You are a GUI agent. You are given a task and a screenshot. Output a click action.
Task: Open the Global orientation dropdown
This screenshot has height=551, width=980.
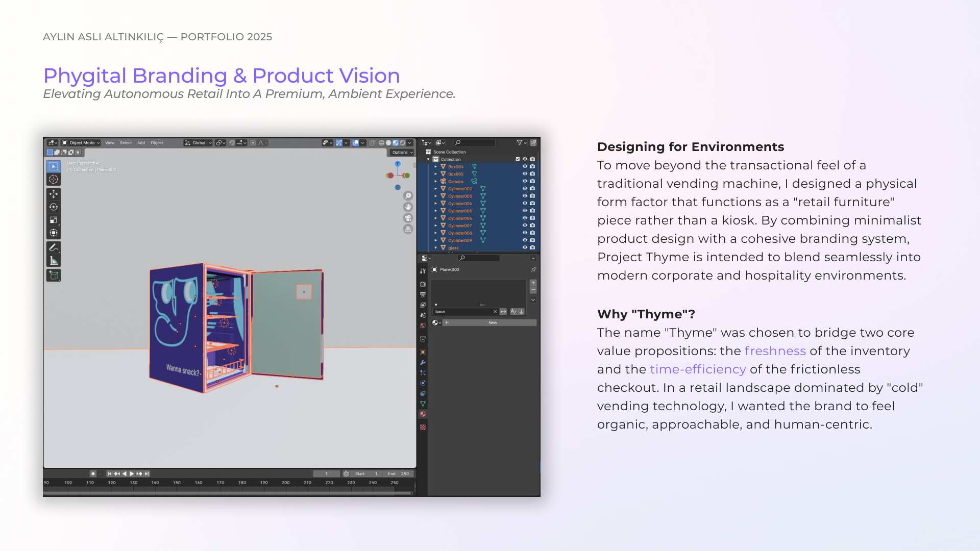[198, 143]
